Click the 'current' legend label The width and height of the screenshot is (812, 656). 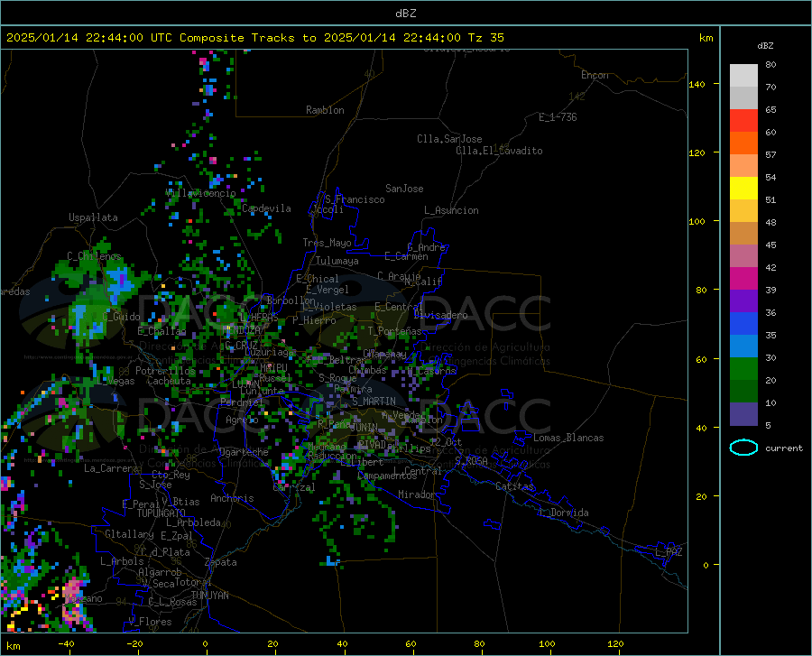click(784, 448)
